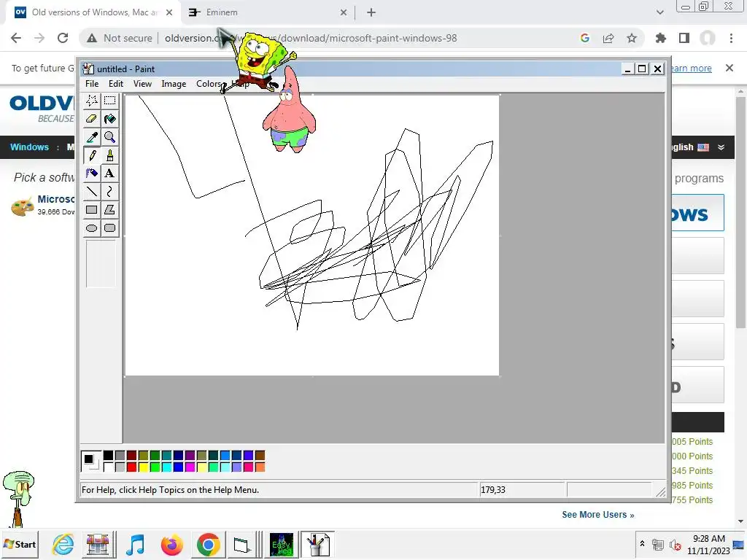Image resolution: width=747 pixels, height=560 pixels.
Task: Click the Chrome back arrow
Action: pyautogui.click(x=16, y=38)
